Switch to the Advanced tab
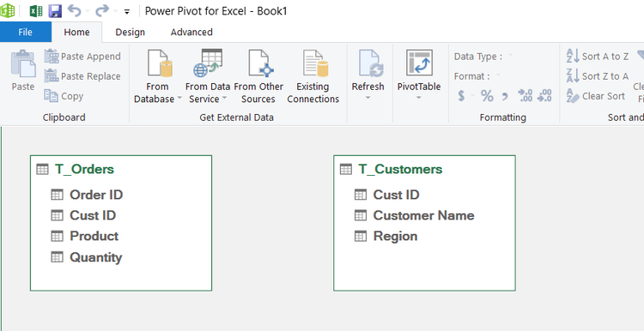Image resolution: width=644 pixels, height=331 pixels. coord(191,32)
